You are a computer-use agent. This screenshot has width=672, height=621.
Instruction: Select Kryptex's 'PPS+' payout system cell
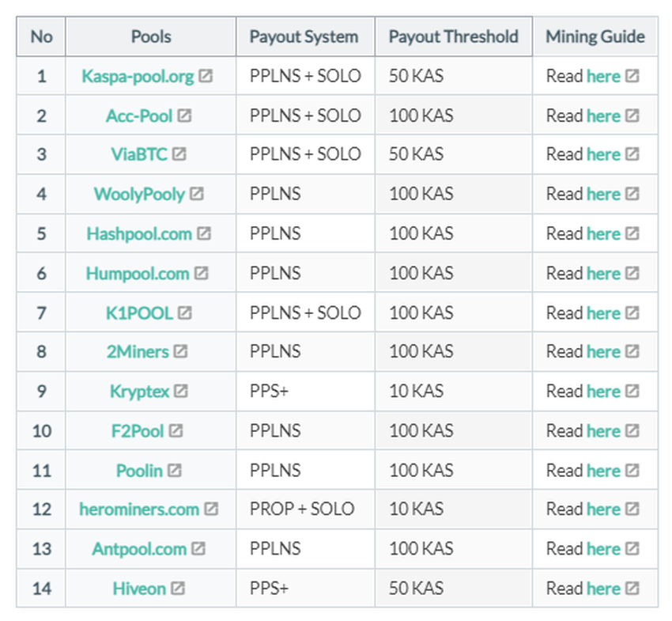click(x=306, y=392)
